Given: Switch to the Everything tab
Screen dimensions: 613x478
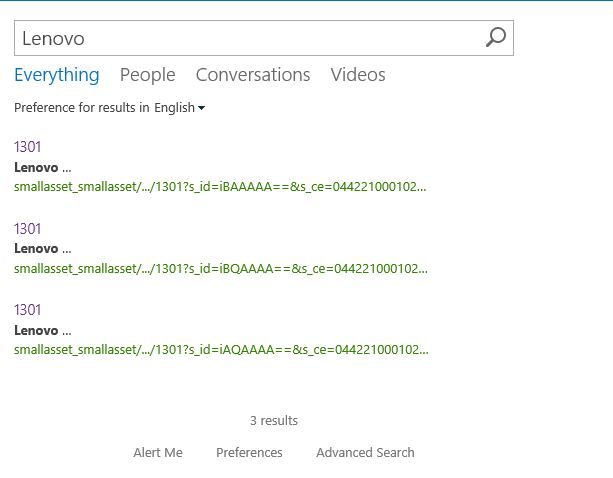Looking at the screenshot, I should pyautogui.click(x=57, y=75).
